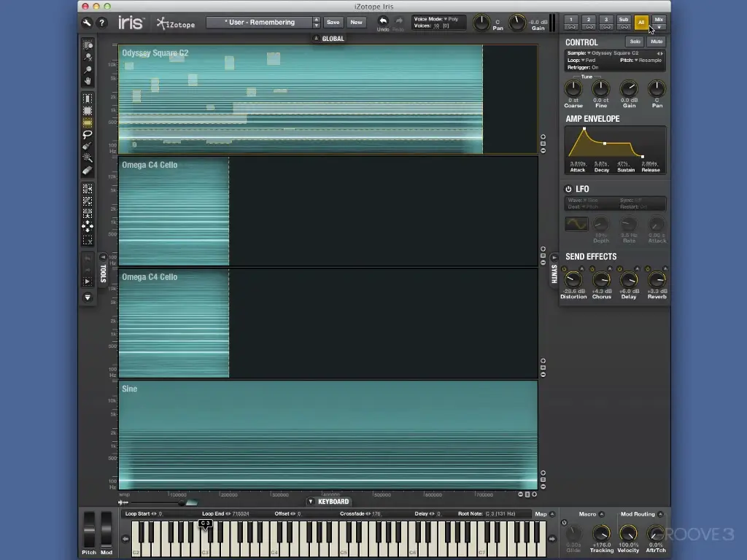Click the move selection arrows icon

[x=88, y=226]
